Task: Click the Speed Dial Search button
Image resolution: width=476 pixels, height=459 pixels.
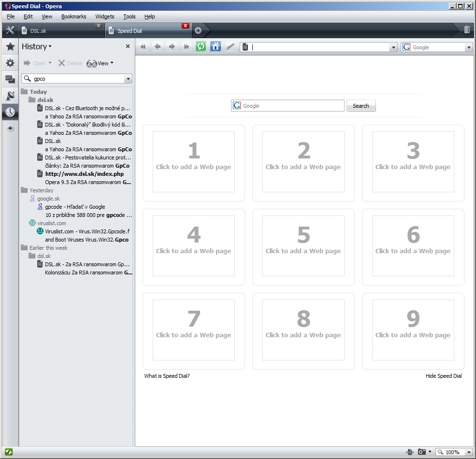Action: pos(361,106)
